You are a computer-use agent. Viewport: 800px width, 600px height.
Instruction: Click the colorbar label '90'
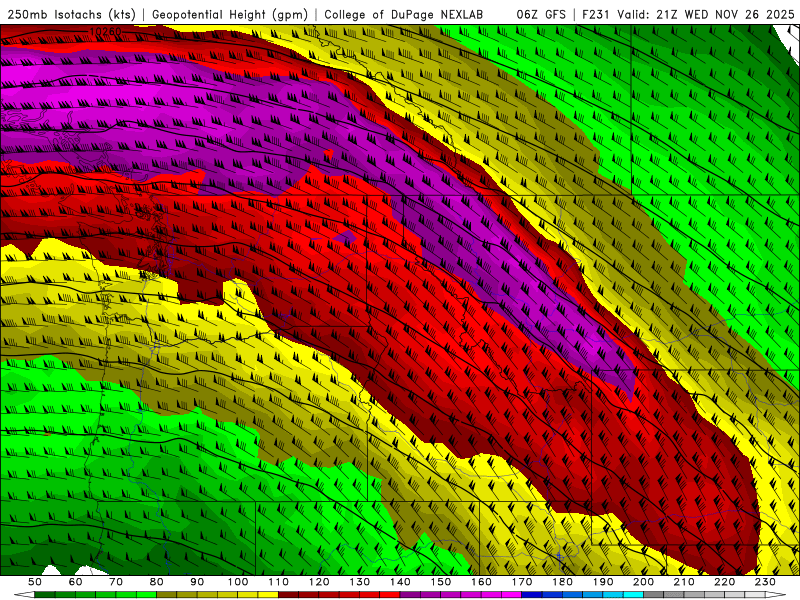pyautogui.click(x=197, y=582)
